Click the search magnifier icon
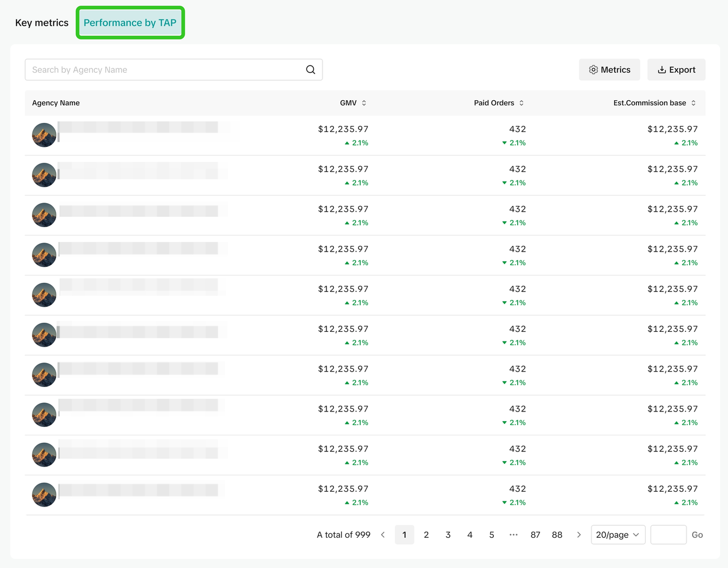 tap(311, 69)
